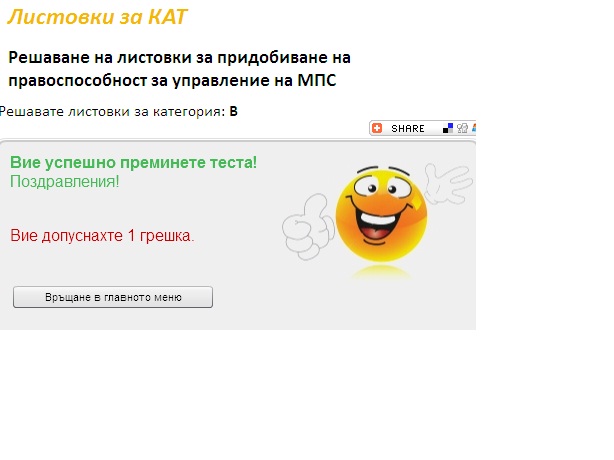
Task: Click the red text Вие допуснахте 1 грешка.
Action: 102,236
